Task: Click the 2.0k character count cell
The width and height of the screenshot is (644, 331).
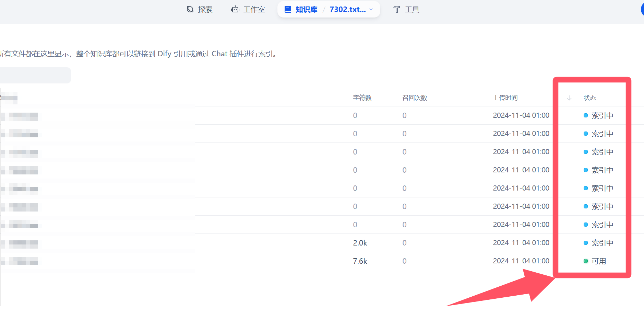Action: 360,243
